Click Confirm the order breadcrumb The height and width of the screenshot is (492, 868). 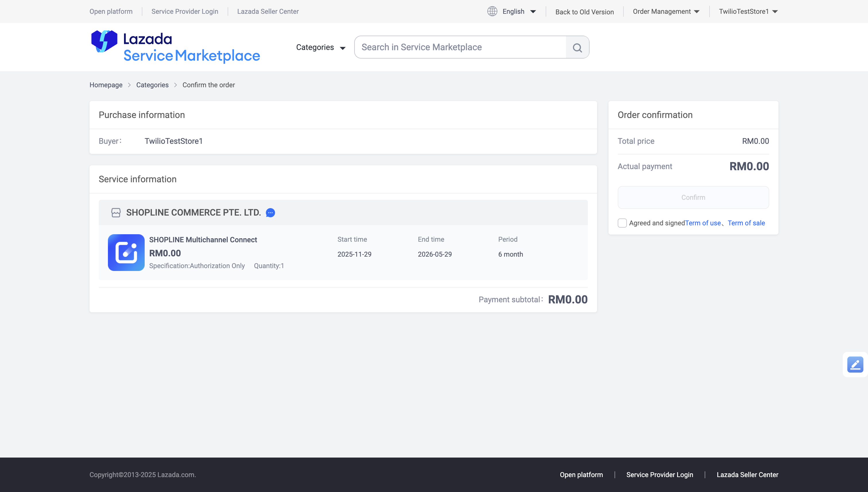point(208,85)
